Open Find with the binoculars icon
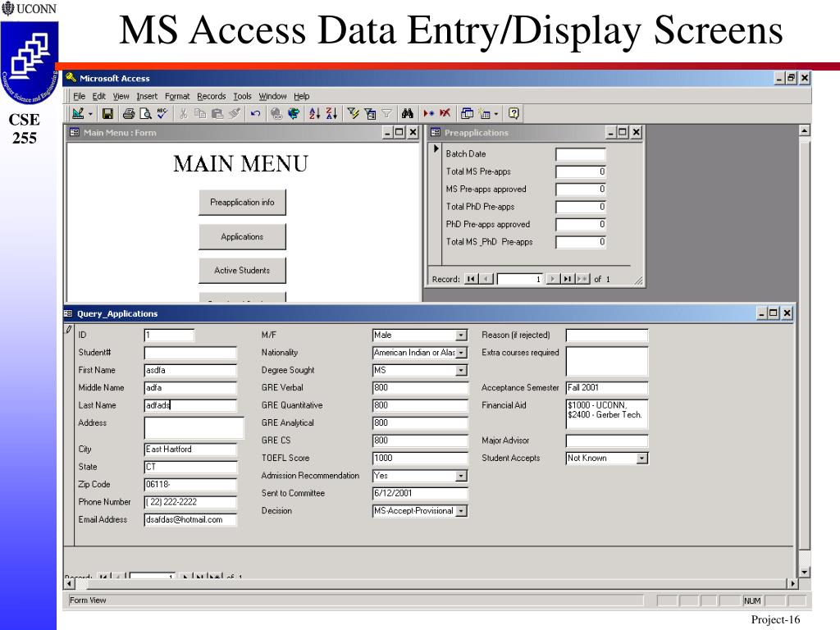 408,113
